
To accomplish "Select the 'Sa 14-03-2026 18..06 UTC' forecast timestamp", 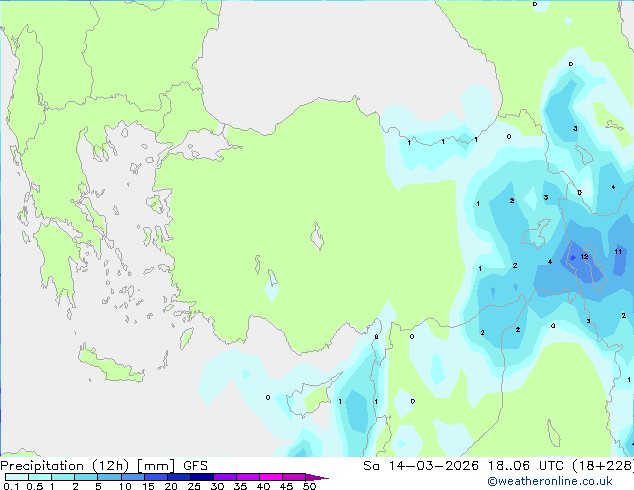I will click(x=463, y=466).
